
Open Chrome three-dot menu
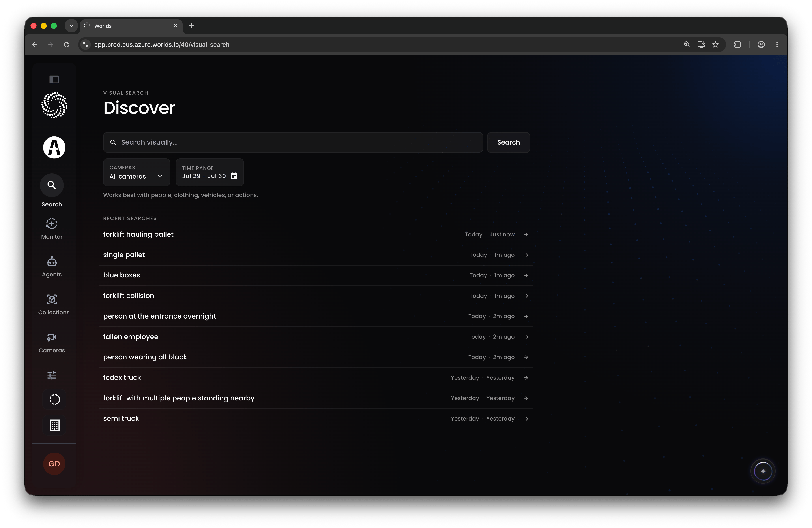pos(777,45)
